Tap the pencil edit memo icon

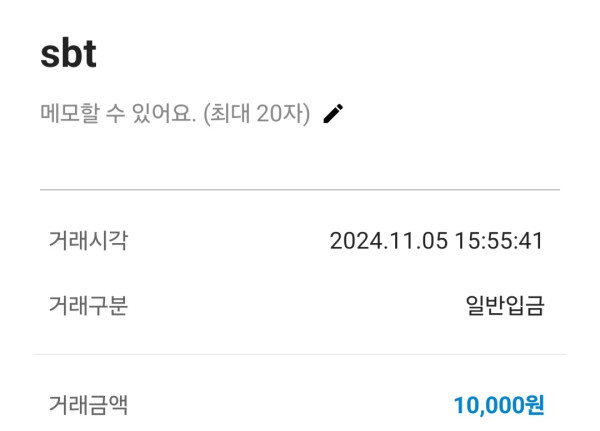pos(334,114)
